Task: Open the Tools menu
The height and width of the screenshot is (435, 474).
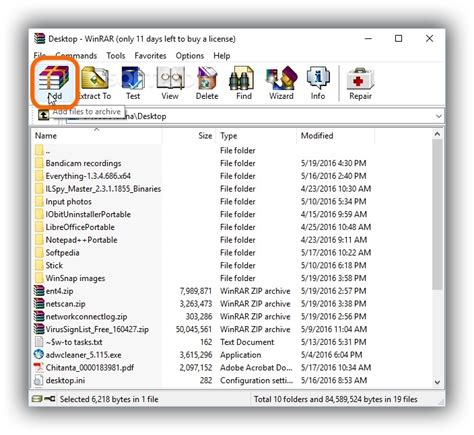Action: pyautogui.click(x=116, y=56)
